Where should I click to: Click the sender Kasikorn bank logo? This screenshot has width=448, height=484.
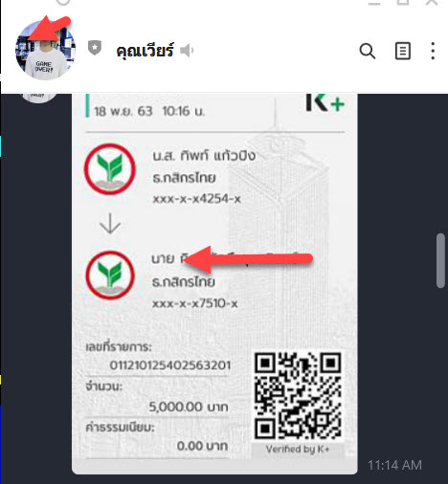pos(110,169)
